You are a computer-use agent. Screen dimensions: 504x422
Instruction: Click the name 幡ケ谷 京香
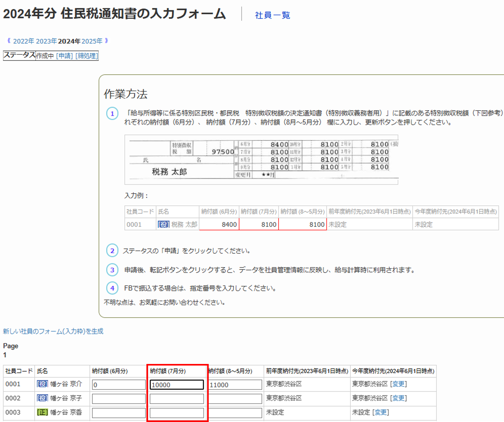66,412
